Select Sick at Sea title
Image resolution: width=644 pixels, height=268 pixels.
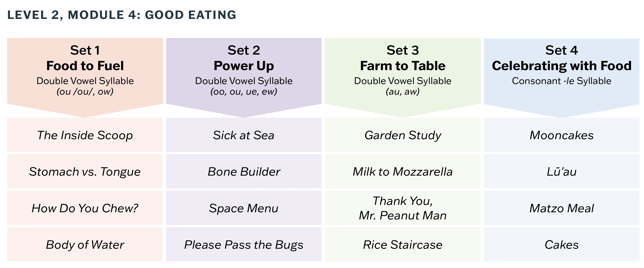(244, 135)
